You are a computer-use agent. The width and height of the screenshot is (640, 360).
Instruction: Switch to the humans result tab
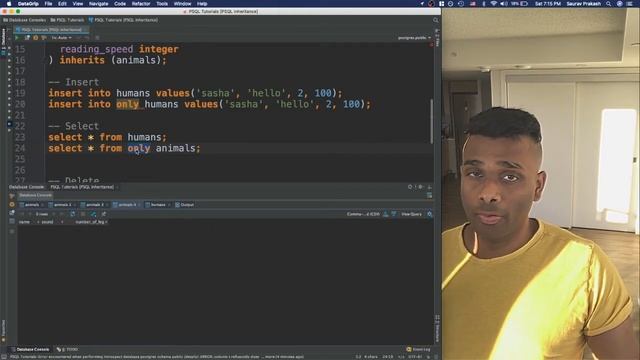point(158,205)
